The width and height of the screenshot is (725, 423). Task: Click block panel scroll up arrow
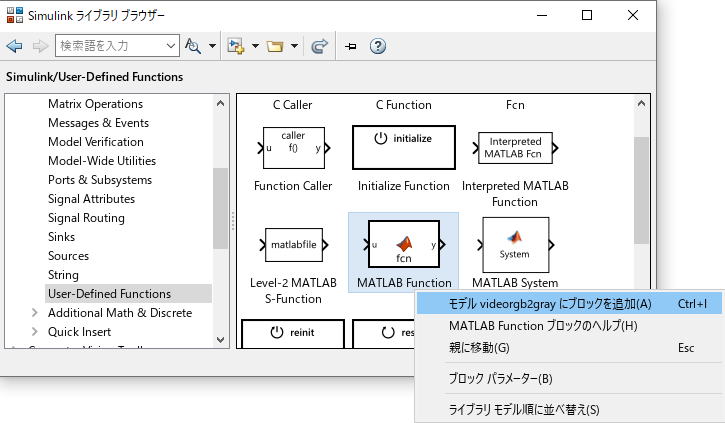(641, 104)
